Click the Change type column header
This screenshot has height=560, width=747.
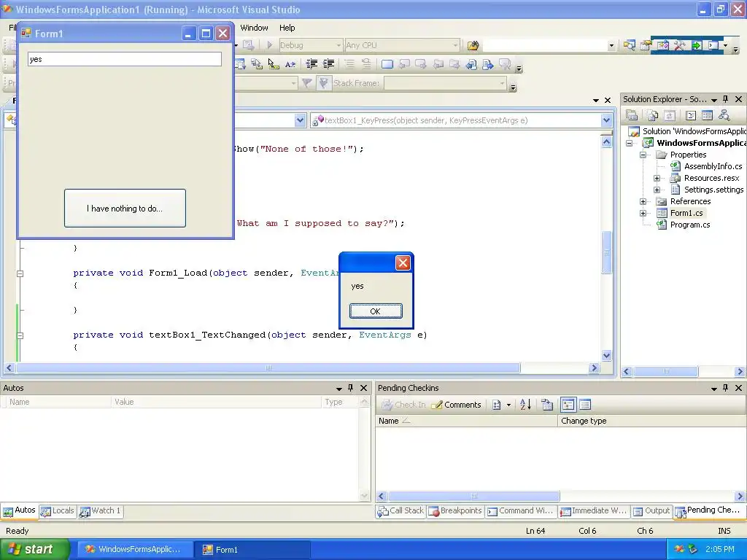[651, 421]
